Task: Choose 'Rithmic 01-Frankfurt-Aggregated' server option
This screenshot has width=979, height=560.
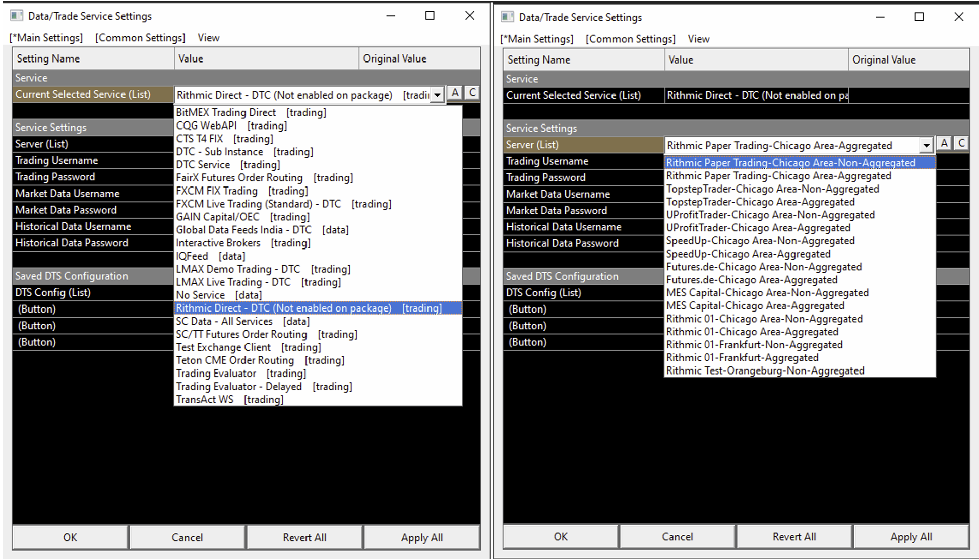Action: tap(742, 358)
